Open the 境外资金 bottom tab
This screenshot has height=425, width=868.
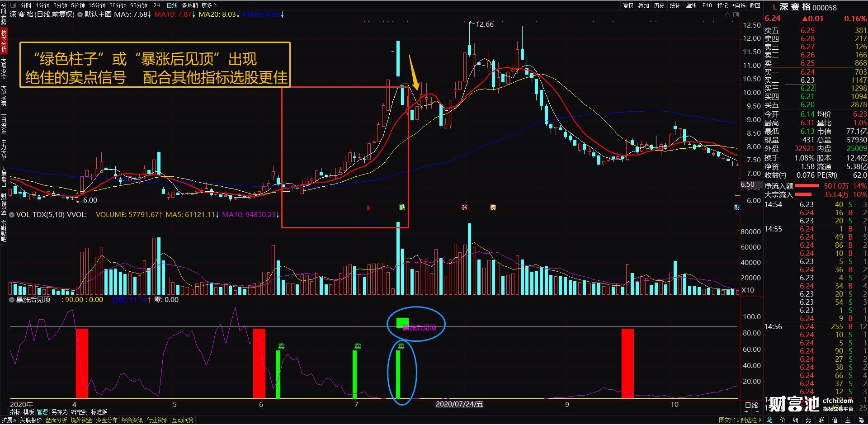pyautogui.click(x=81, y=420)
